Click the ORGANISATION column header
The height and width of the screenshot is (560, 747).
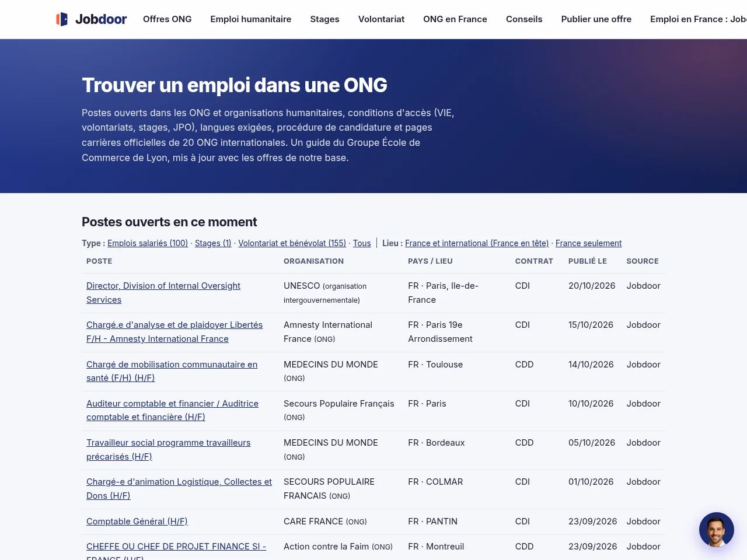tap(313, 261)
